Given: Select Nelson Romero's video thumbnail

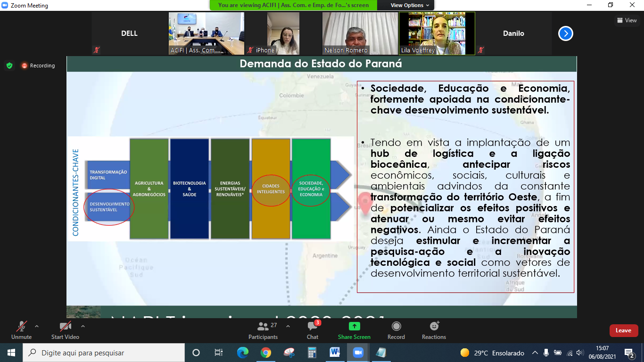Looking at the screenshot, I should tap(360, 33).
